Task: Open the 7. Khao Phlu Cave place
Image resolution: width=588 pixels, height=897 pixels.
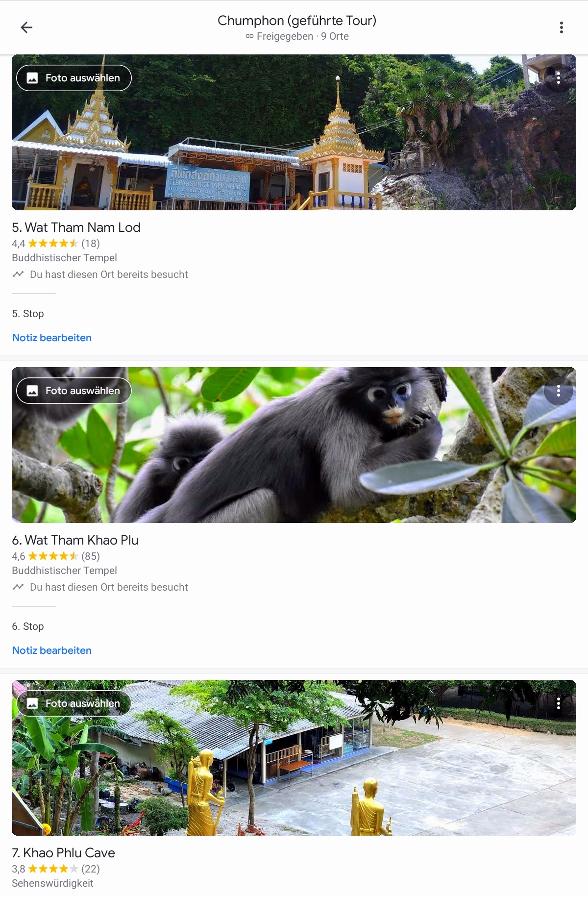Action: coord(64,853)
